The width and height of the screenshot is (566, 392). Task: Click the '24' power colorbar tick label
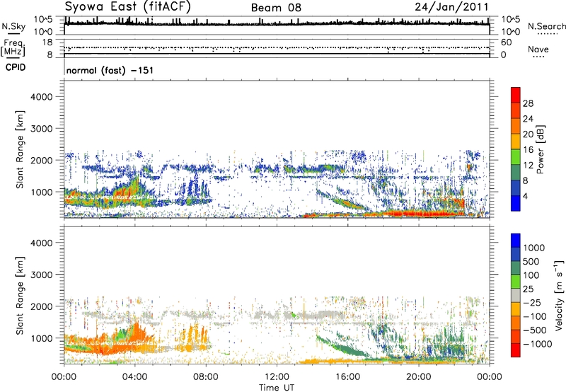[528, 119]
